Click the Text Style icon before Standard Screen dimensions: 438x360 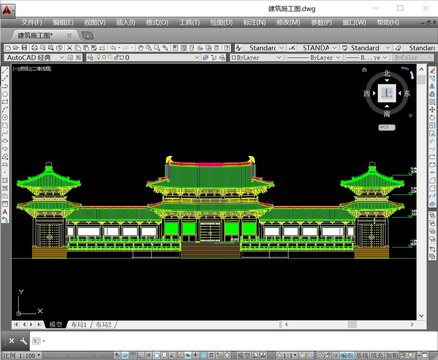tap(239, 48)
